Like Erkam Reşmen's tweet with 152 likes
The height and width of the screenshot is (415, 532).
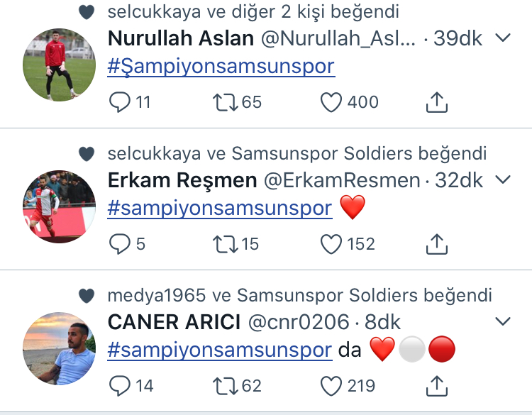pos(331,244)
